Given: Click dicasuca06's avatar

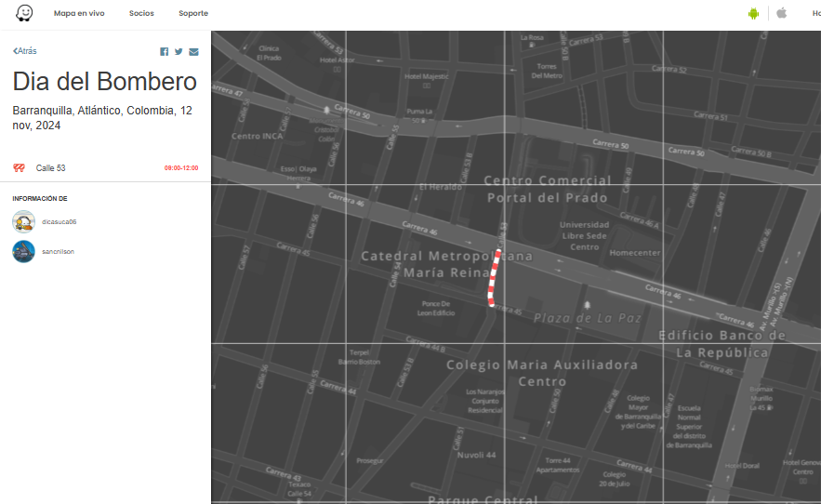Looking at the screenshot, I should pyautogui.click(x=24, y=222).
